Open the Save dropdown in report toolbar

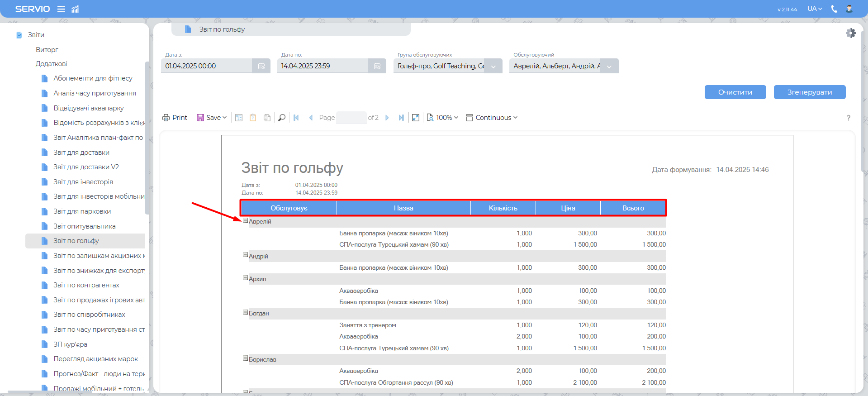212,118
